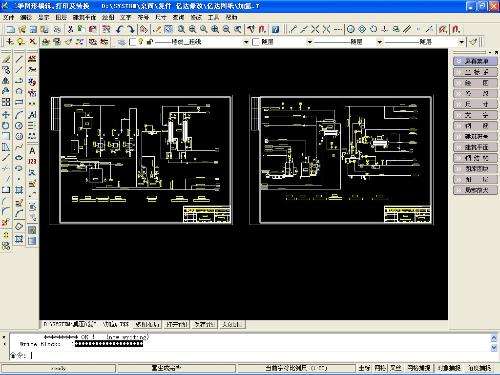Click the white color box before 随层
Viewport: 500px width, 375px height.
(x=256, y=42)
